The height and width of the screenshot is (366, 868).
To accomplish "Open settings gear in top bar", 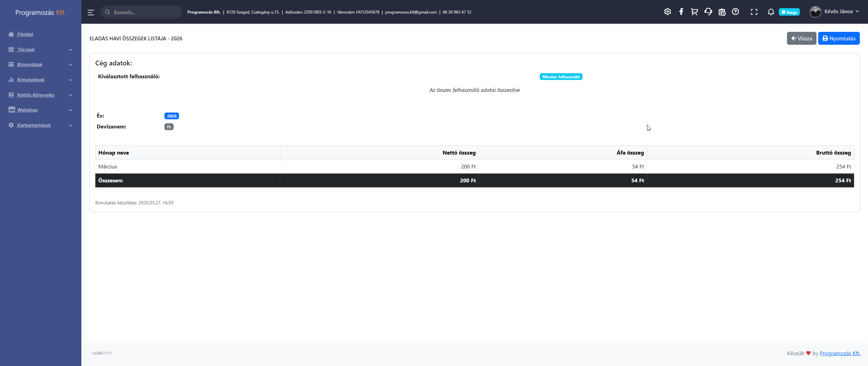I will tap(667, 12).
